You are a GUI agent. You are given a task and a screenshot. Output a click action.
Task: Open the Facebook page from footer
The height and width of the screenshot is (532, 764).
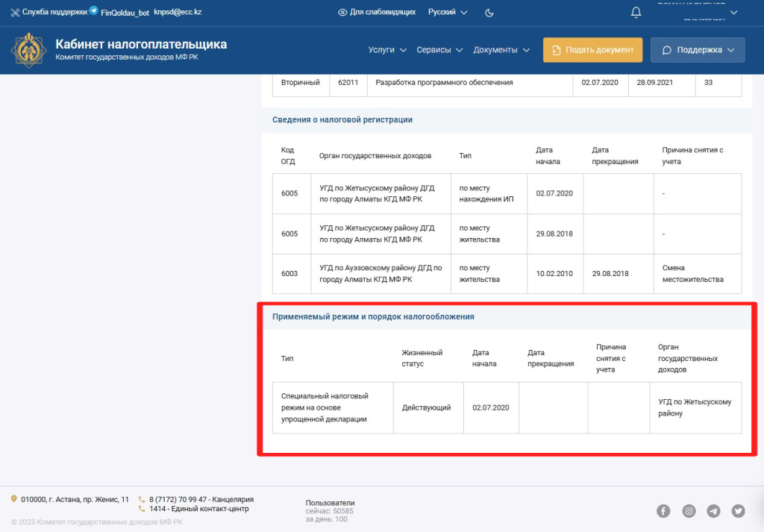[x=663, y=511]
